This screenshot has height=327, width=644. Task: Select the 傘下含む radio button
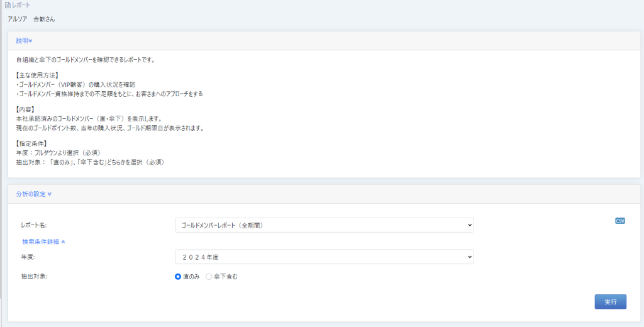click(x=209, y=277)
